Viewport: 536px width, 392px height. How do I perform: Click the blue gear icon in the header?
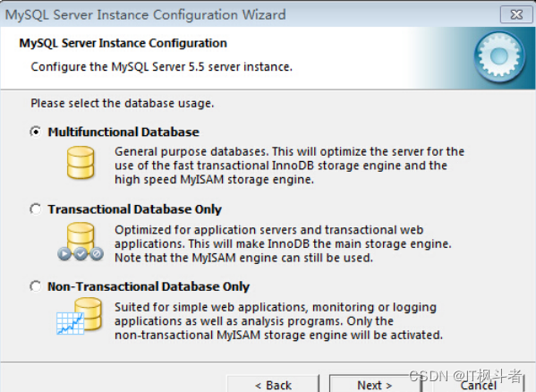[x=499, y=56]
